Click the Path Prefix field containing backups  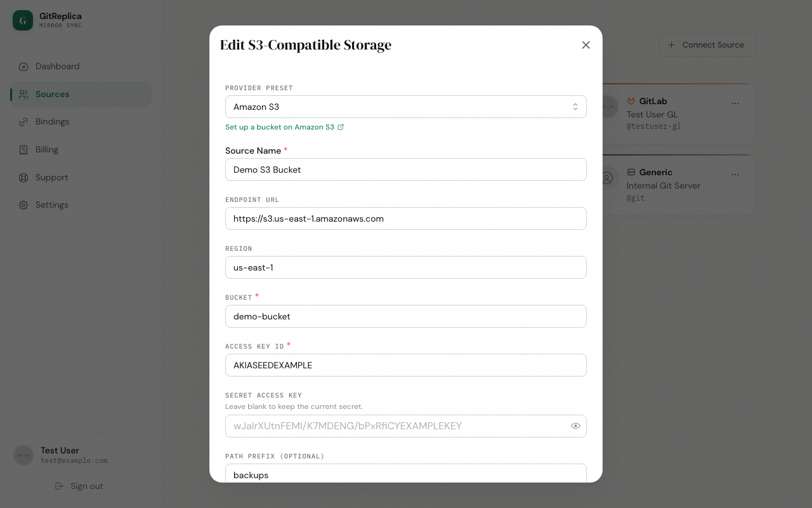point(406,473)
